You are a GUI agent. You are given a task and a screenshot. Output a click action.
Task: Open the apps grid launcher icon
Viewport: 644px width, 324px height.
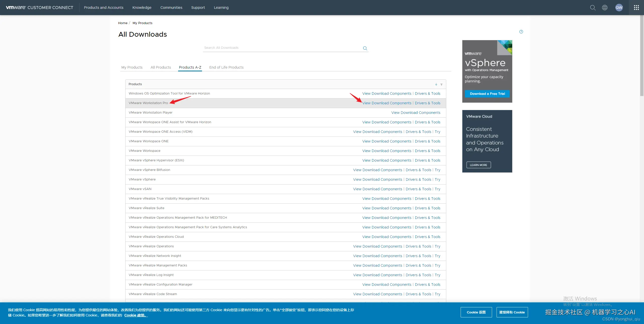pyautogui.click(x=636, y=8)
